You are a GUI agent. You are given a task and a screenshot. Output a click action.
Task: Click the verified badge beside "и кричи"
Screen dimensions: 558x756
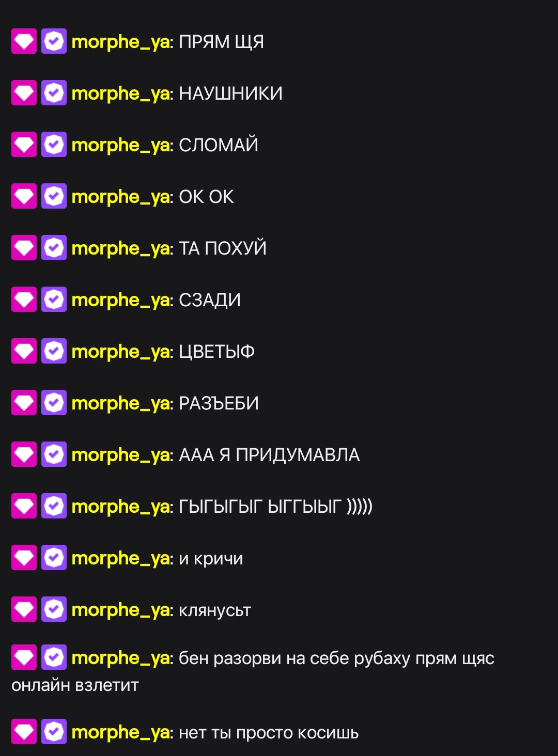[54, 558]
